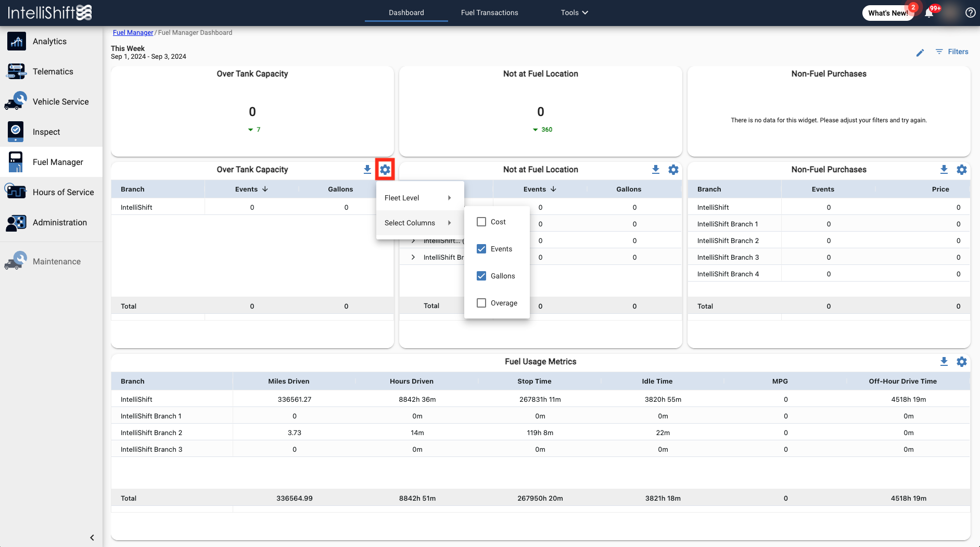Uncheck the Events column checkbox
980x547 pixels.
481,249
